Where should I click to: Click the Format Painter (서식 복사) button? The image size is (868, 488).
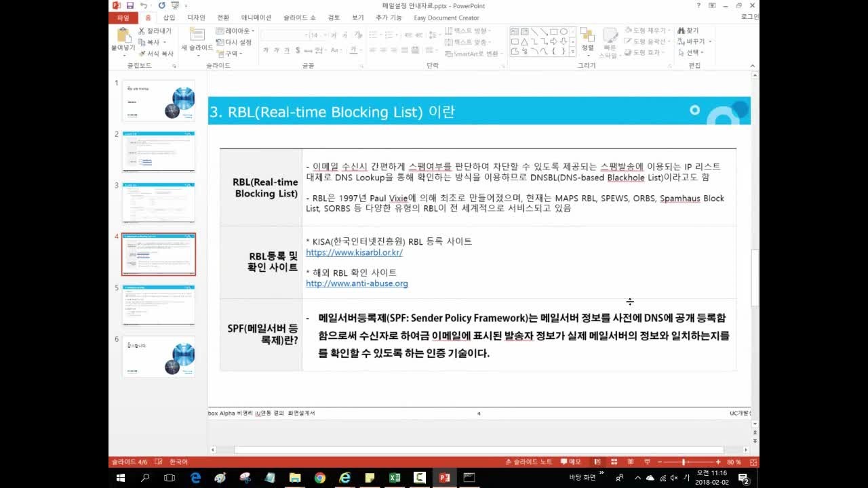157,54
